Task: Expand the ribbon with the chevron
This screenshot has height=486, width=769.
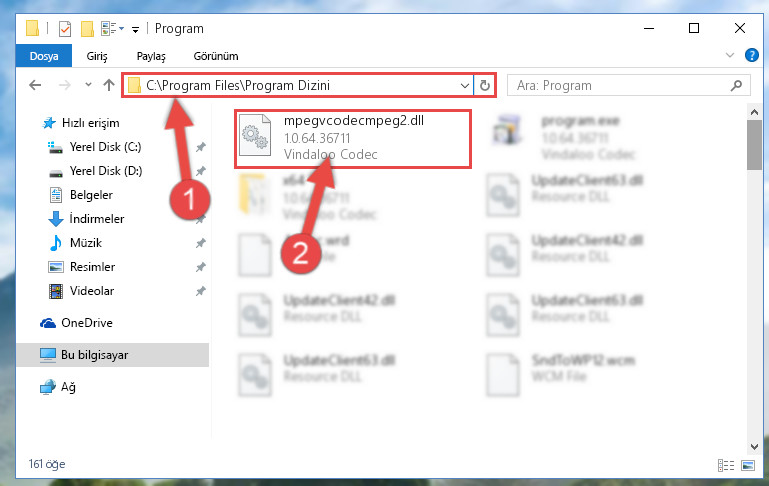Action: (730, 55)
